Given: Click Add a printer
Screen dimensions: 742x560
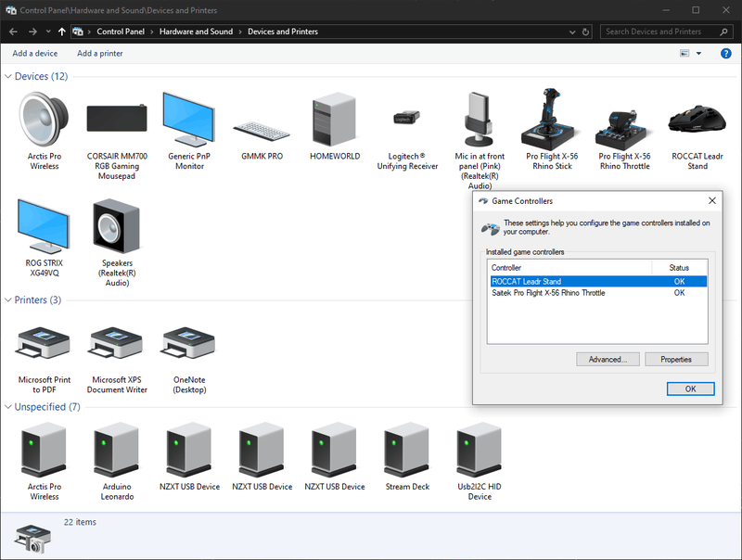Looking at the screenshot, I should (100, 54).
